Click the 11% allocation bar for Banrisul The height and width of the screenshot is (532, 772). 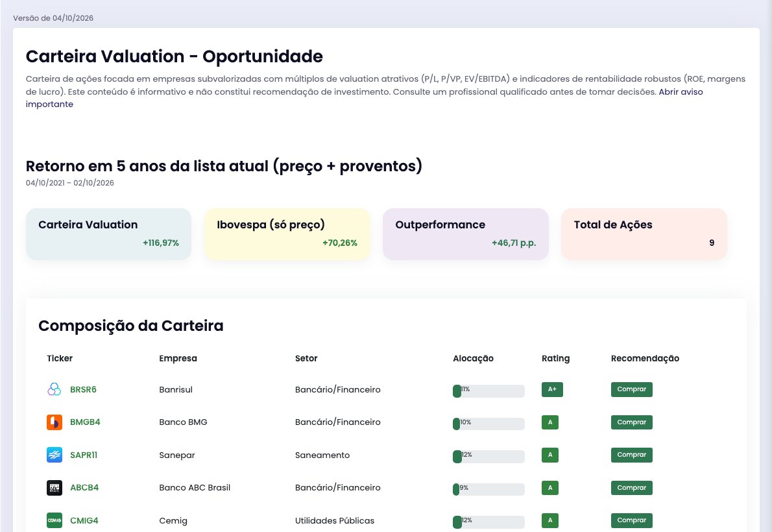489,391
